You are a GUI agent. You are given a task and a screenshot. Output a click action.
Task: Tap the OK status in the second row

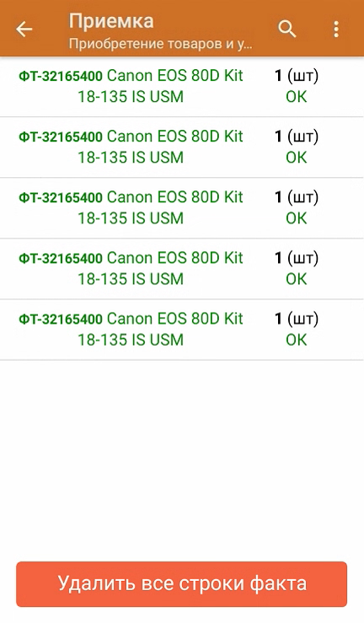296,158
